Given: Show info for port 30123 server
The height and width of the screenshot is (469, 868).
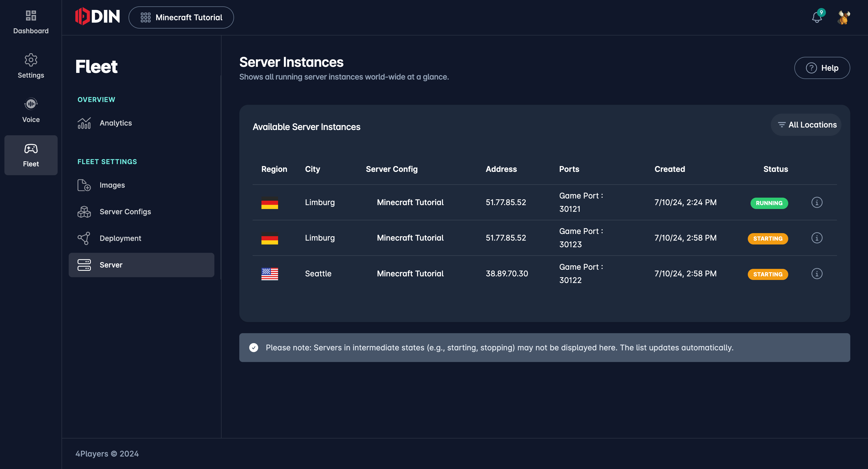Looking at the screenshot, I should pos(817,238).
